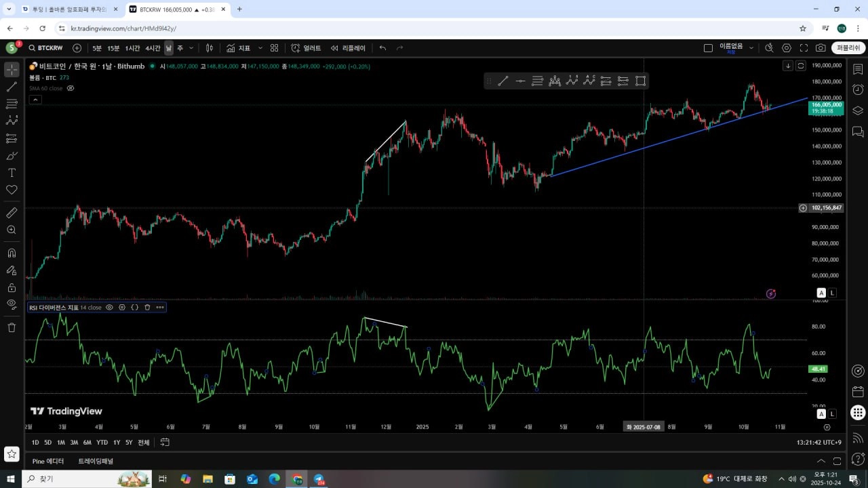Select the Text tool in left toolbar
The height and width of the screenshot is (488, 868).
(12, 173)
